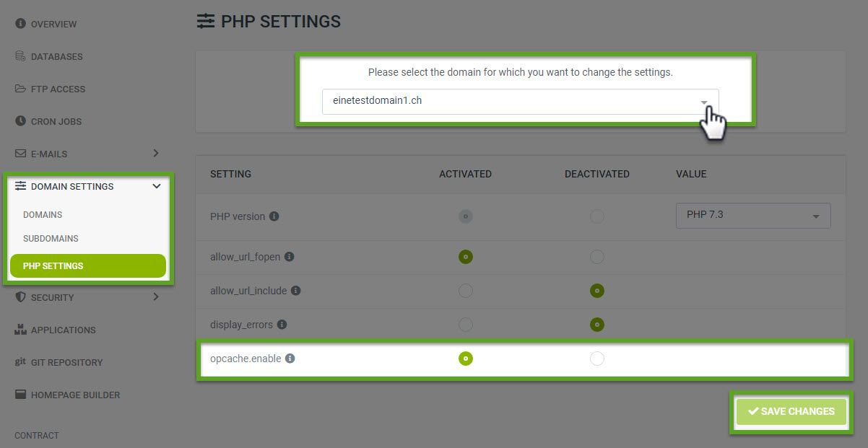868x448 pixels.
Task: Open the Homepage Builder link
Action: [x=75, y=395]
